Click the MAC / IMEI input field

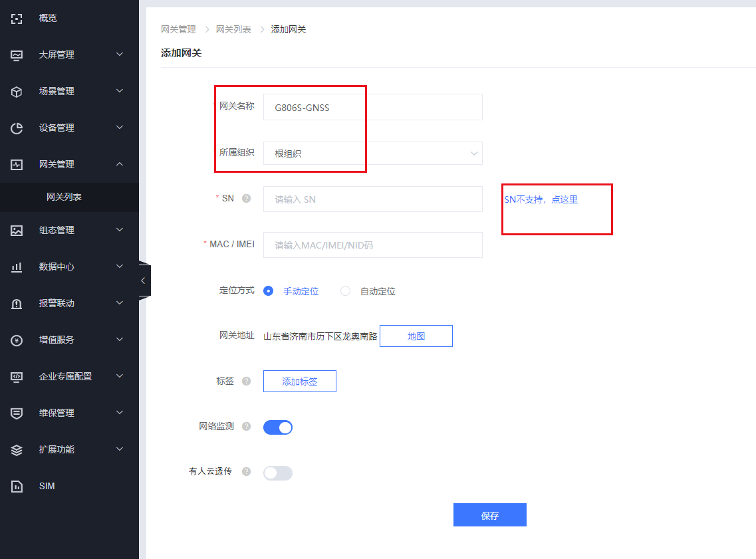tap(372, 245)
